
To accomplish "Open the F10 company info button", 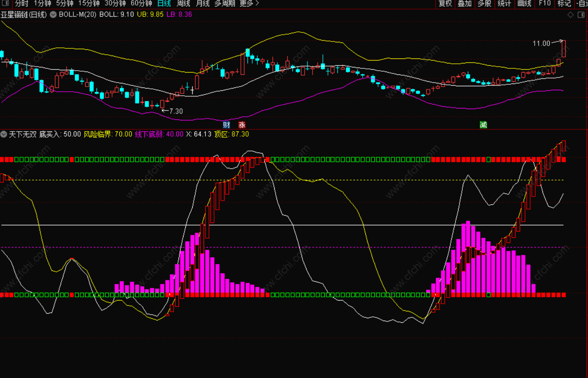I will click(544, 4).
